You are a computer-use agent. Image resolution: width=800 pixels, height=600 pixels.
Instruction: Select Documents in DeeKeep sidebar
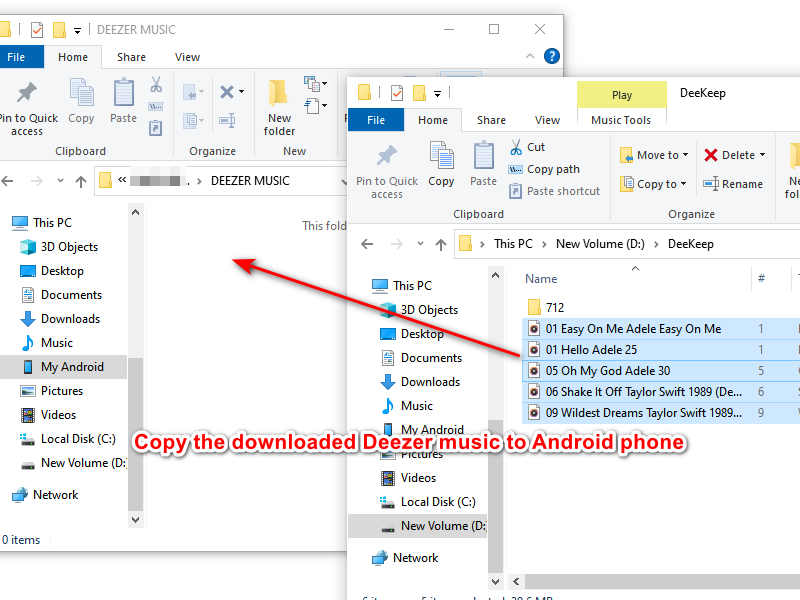(x=422, y=358)
